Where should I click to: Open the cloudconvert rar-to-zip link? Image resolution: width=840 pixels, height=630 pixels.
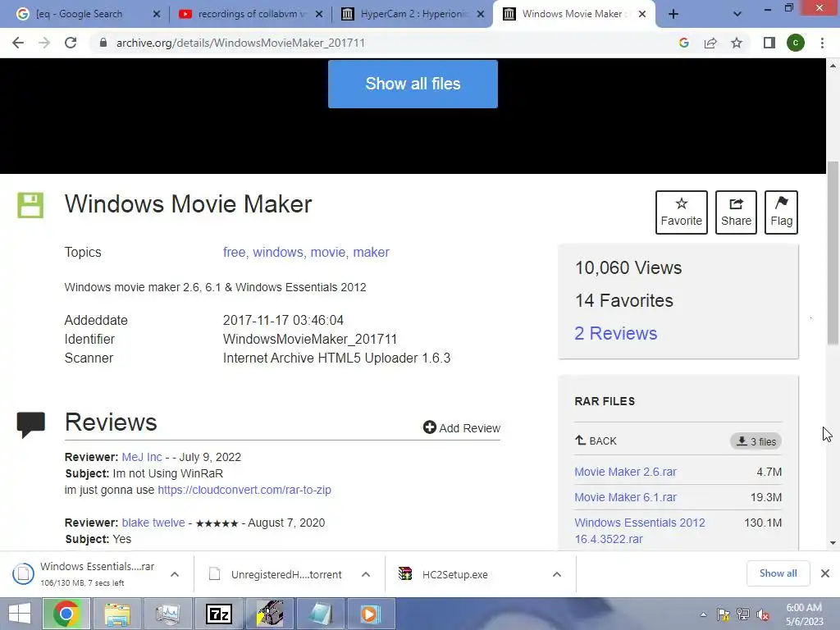tap(244, 491)
